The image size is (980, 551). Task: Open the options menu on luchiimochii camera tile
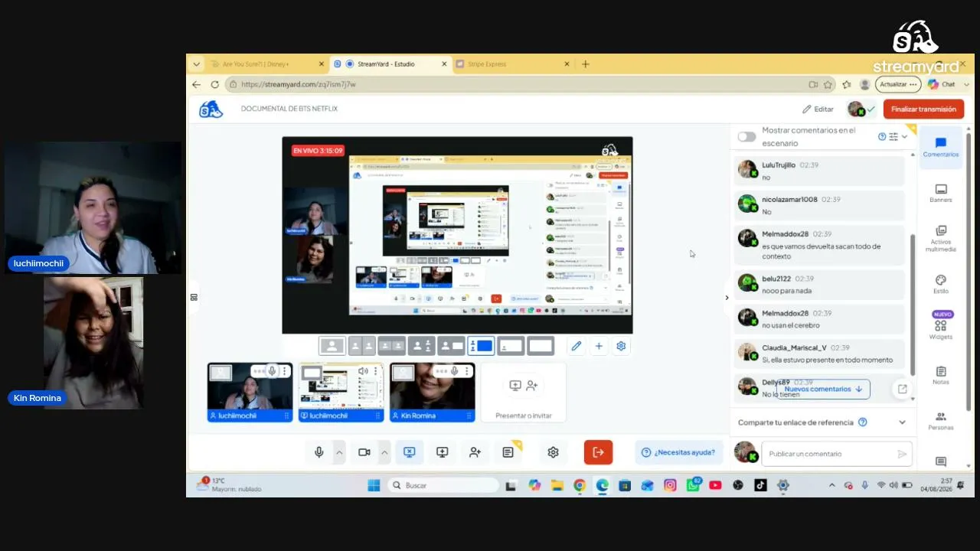[x=284, y=371]
